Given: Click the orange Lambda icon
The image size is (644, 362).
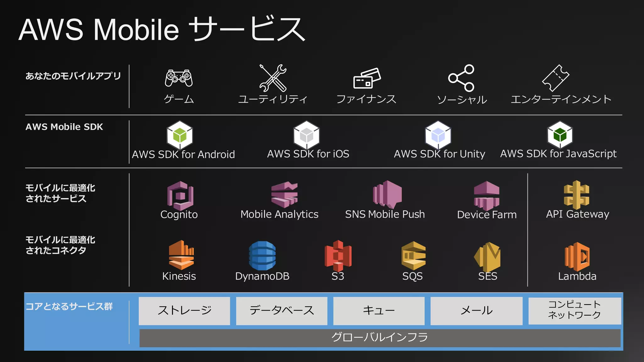Looking at the screenshot, I should 577,257.
